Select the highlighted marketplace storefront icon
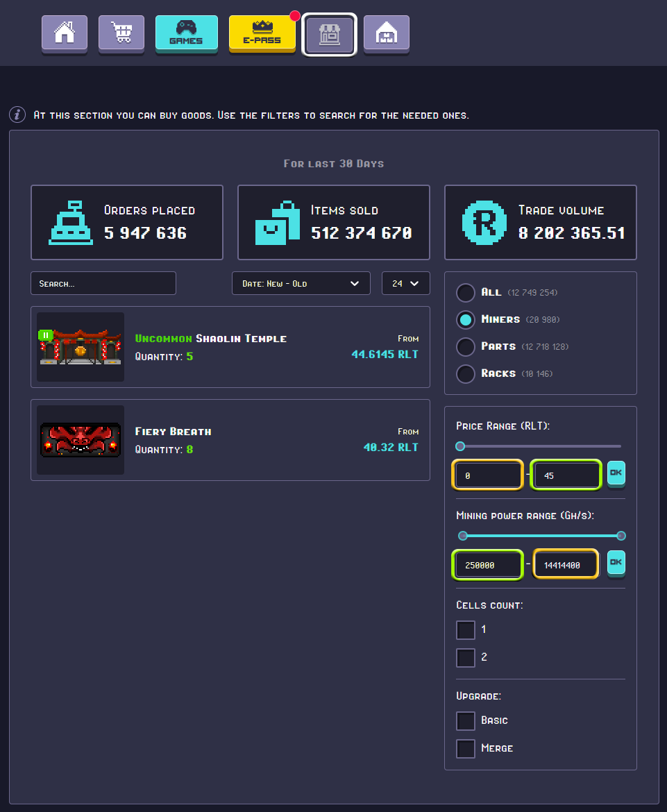The width and height of the screenshot is (667, 812). [329, 33]
